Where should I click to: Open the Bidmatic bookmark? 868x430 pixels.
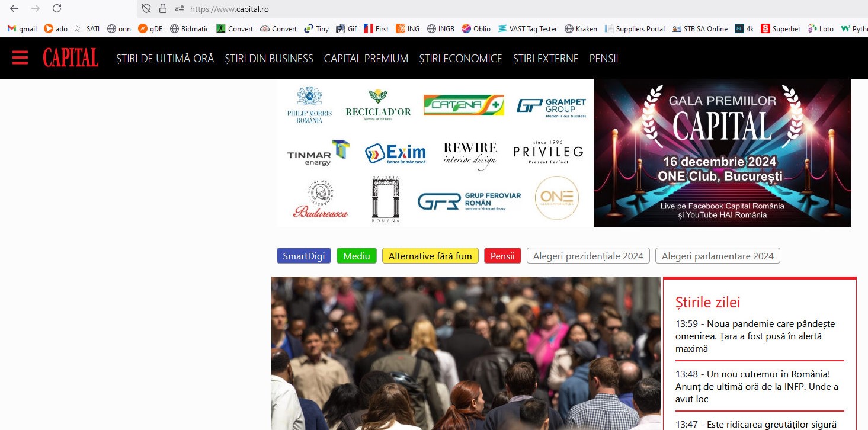click(190, 28)
